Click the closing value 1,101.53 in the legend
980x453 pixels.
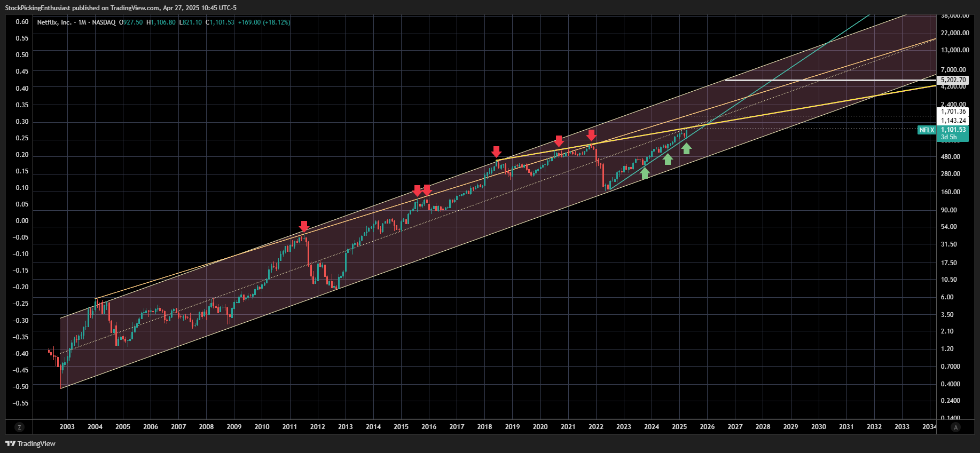[222, 22]
